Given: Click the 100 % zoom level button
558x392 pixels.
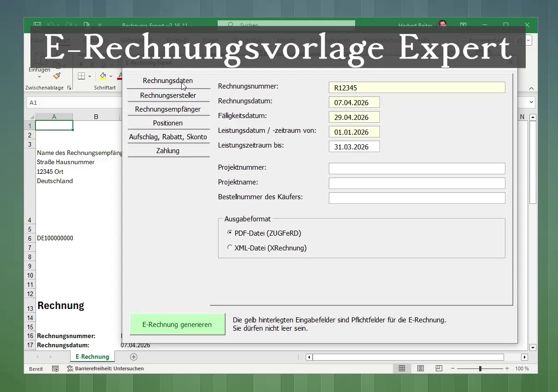Looking at the screenshot, I should click(522, 368).
